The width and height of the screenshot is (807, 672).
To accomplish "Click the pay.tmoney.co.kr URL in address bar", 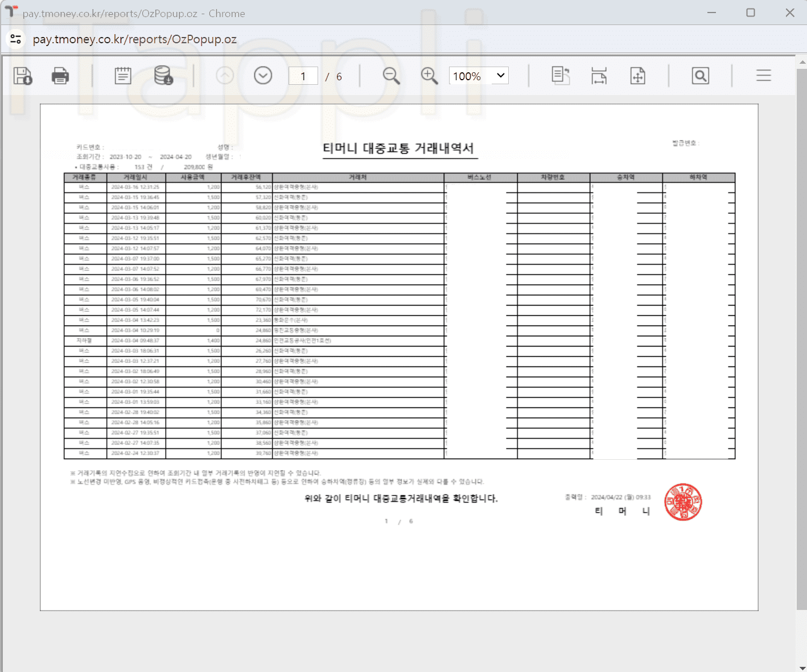I will tap(135, 39).
